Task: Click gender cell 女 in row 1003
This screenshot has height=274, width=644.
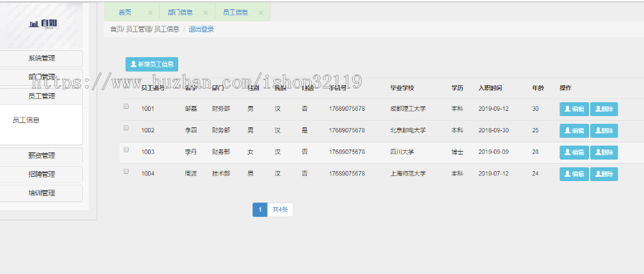Action: tap(250, 152)
